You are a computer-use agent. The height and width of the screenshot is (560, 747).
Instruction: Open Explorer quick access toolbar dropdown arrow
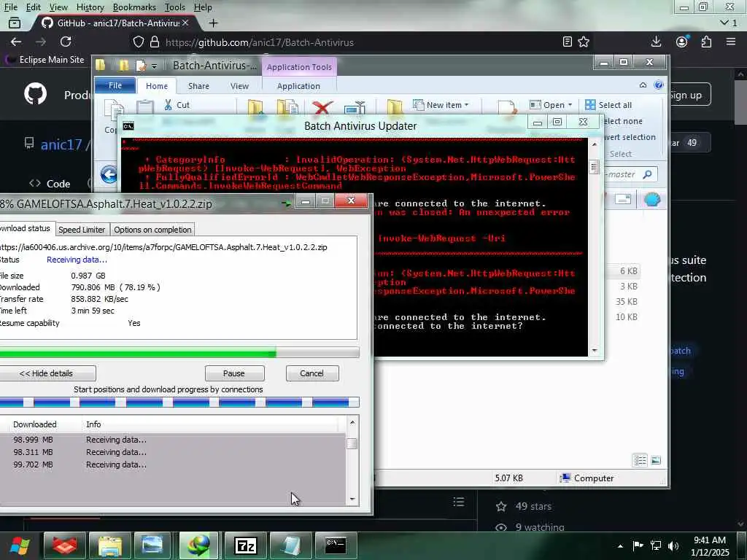pos(154,66)
